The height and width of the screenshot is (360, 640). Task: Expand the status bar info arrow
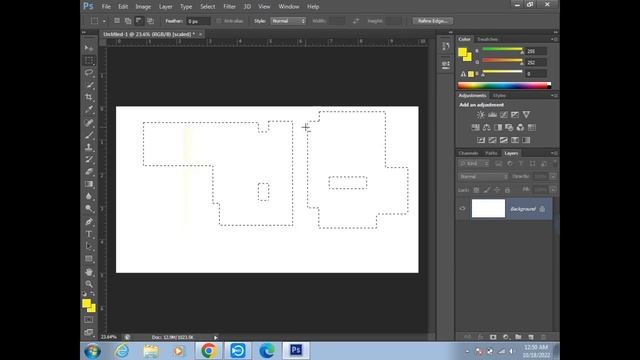[x=216, y=338]
